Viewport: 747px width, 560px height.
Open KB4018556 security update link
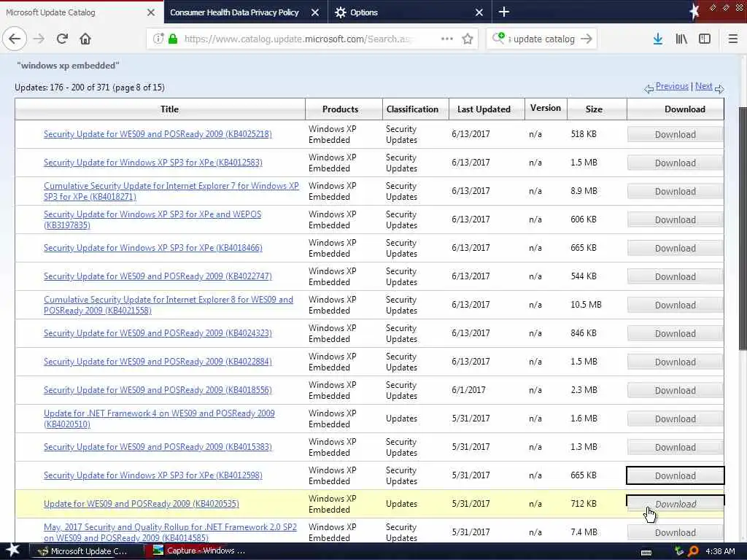click(158, 390)
